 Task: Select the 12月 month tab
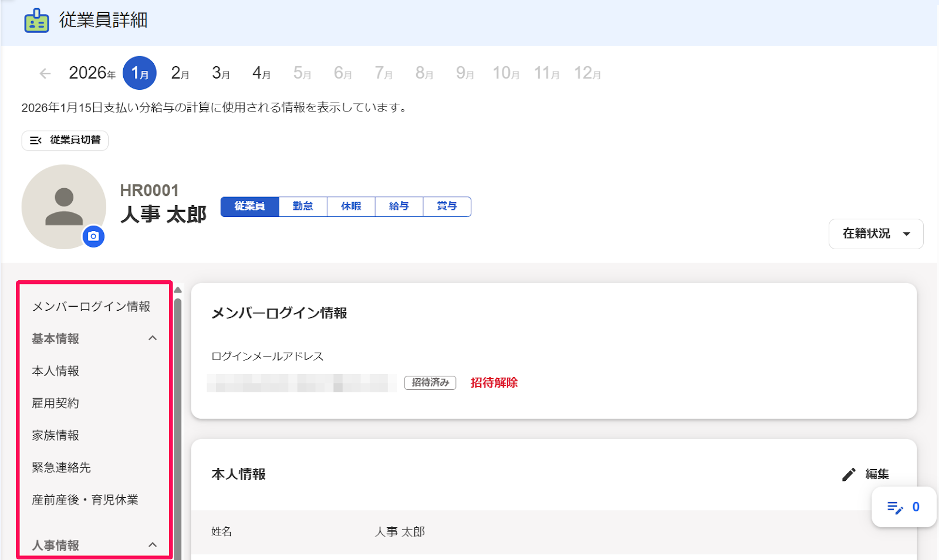point(587,73)
